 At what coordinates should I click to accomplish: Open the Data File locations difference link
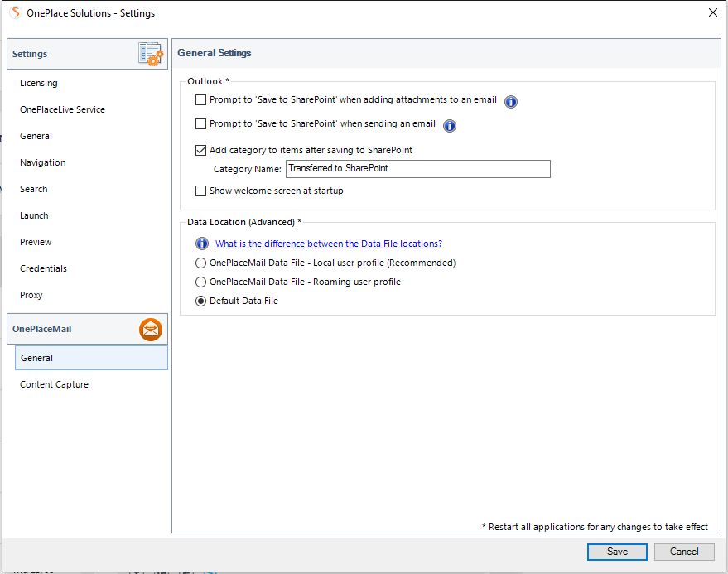point(328,244)
